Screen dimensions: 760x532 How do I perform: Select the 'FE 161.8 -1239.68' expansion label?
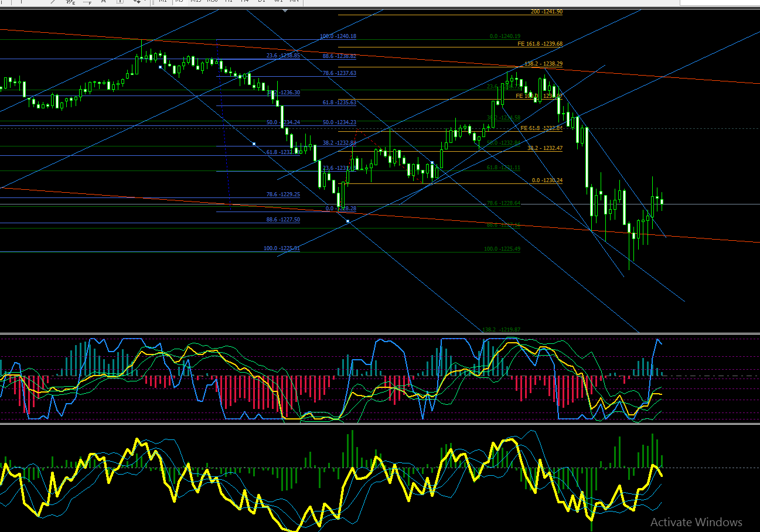pos(540,44)
